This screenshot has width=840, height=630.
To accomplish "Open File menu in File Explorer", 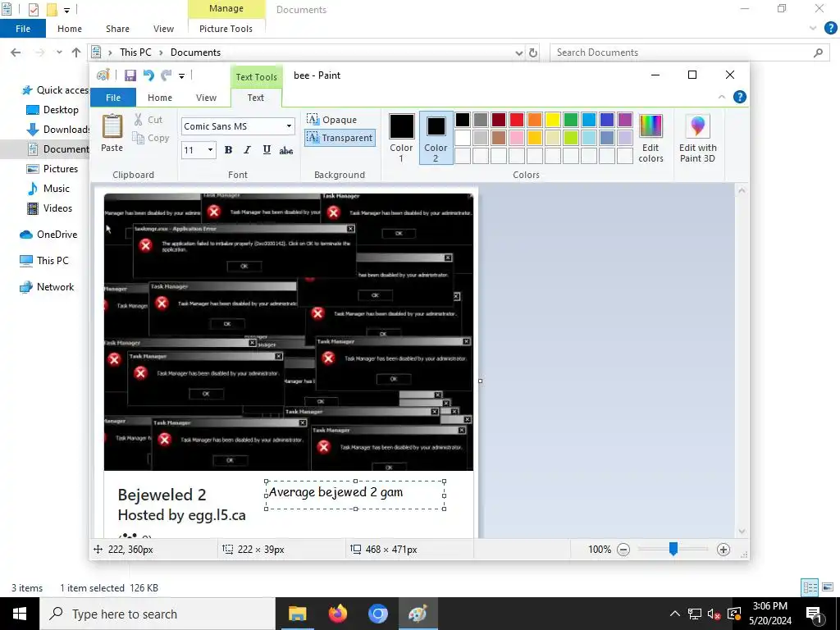I will [x=23, y=29].
